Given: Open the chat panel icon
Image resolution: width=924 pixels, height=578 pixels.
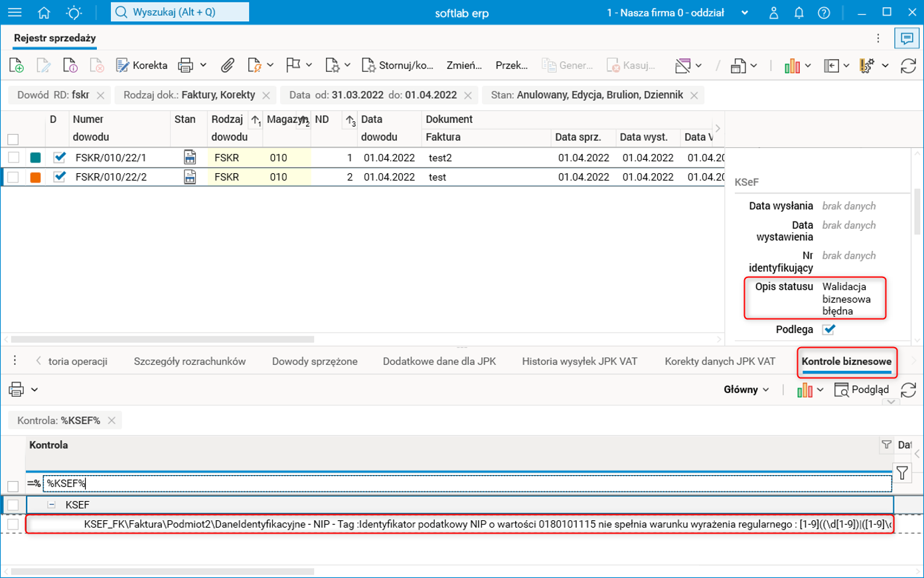Looking at the screenshot, I should coord(907,38).
